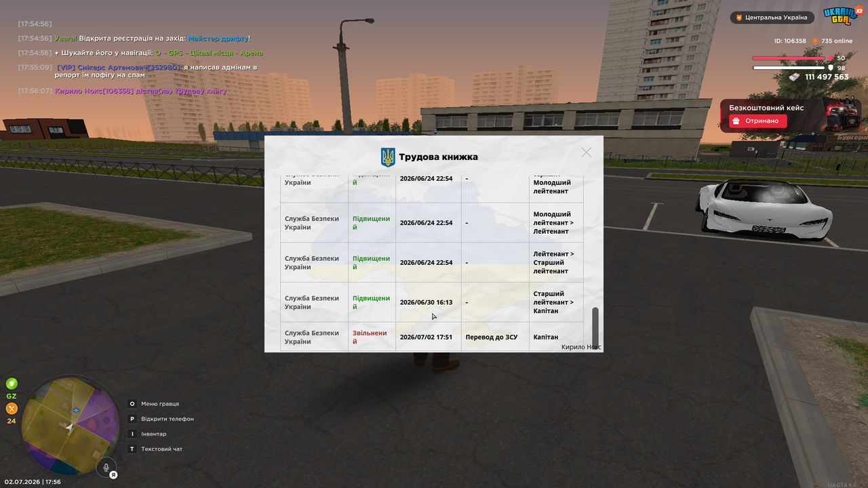Image resolution: width=868 pixels, height=488 pixels.
Task: Click the Старший лейтенант > Капітан cell
Action: point(555,302)
